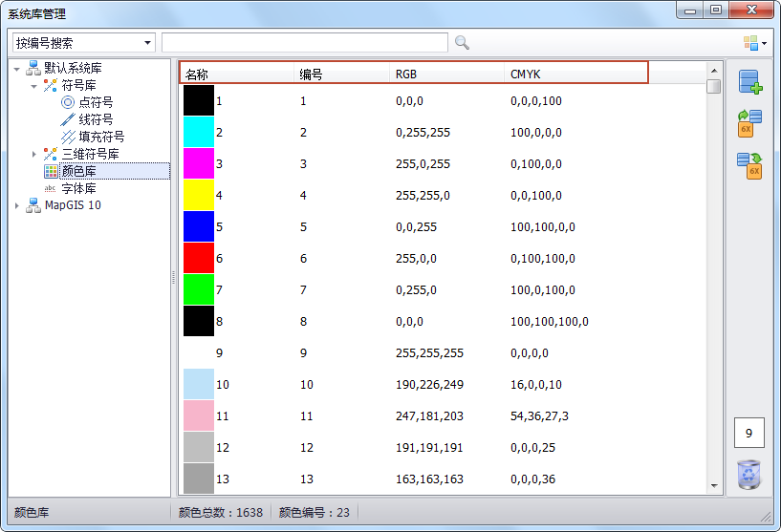Sort by the CMYK column header

coord(574,74)
